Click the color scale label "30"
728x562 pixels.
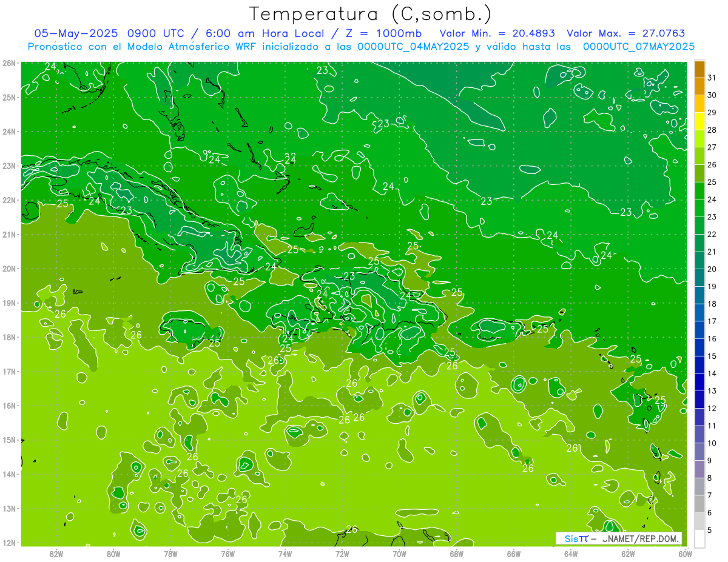click(712, 95)
